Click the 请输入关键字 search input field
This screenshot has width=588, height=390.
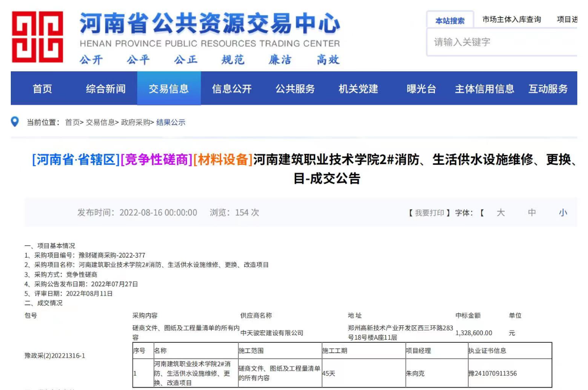pyautogui.click(x=502, y=42)
